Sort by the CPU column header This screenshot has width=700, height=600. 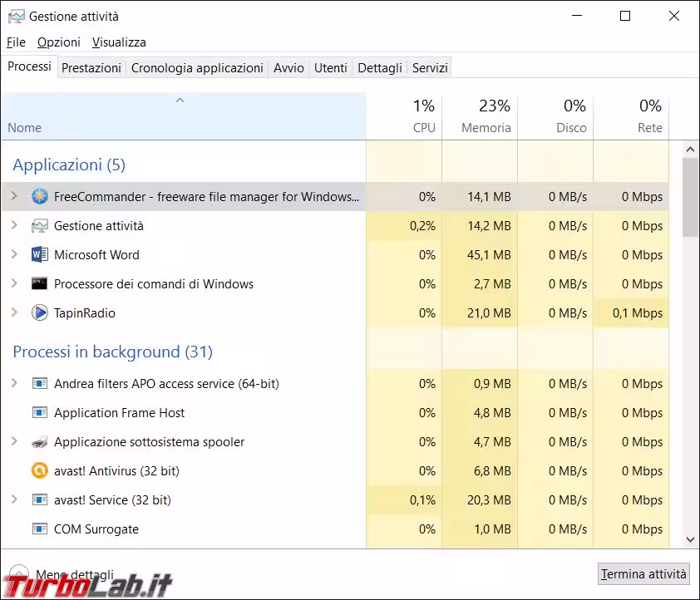[x=405, y=116]
